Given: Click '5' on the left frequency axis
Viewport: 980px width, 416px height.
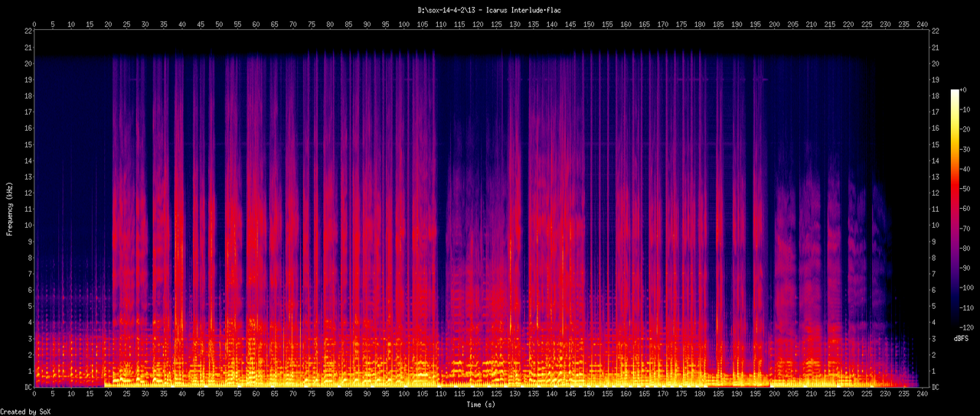Looking at the screenshot, I should click(30, 307).
